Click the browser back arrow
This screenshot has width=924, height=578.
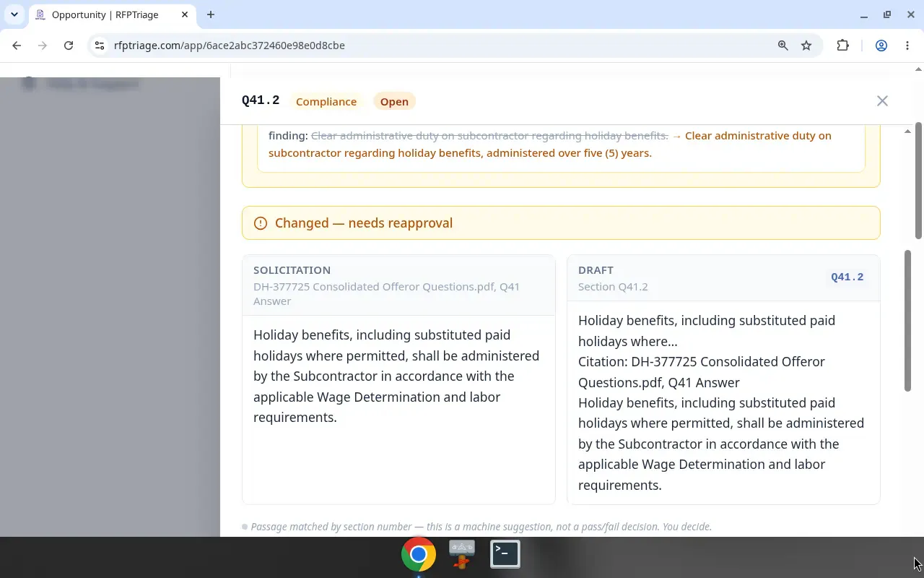click(17, 46)
